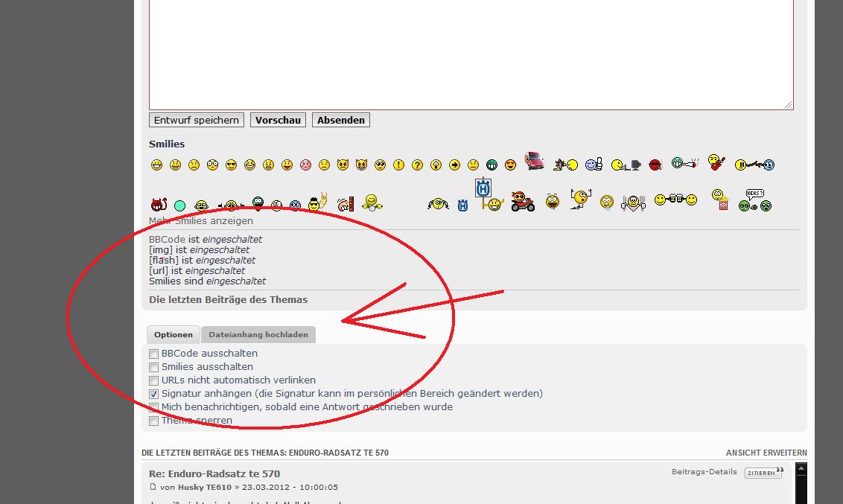Insert the red devil smiley

coord(158,205)
